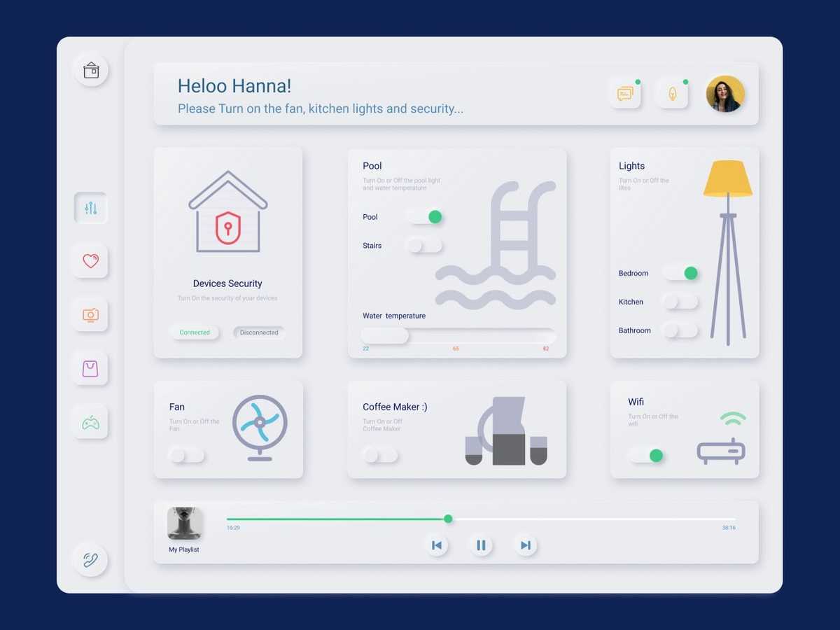This screenshot has width=840, height=630.
Task: Adjust the Water temperature slider
Action: point(384,335)
